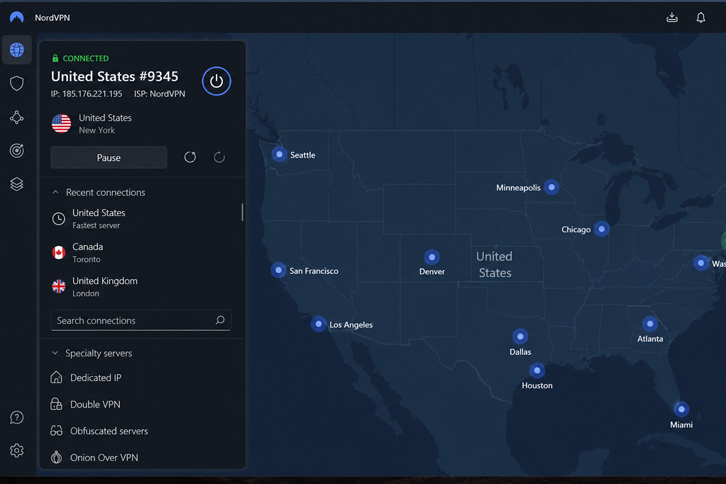Click the loading circle icon beside refresh
Screen dimensions: 726x484
coord(219,157)
